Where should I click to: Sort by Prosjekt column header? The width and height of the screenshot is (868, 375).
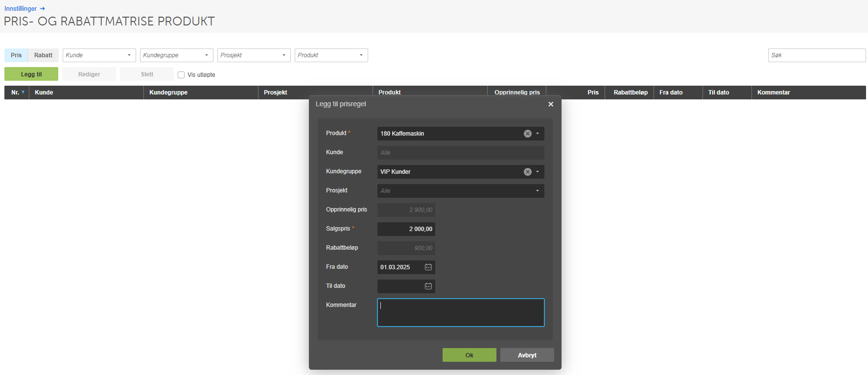[x=315, y=93]
